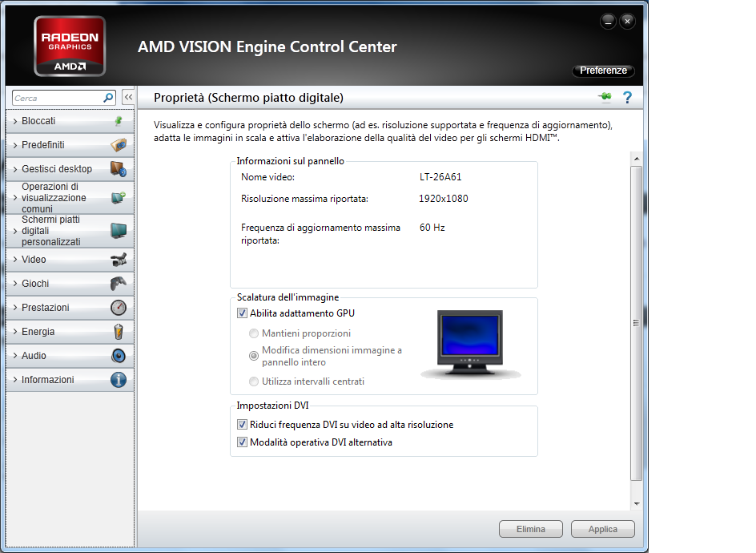Click the scrollbar up arrow

coord(637,159)
